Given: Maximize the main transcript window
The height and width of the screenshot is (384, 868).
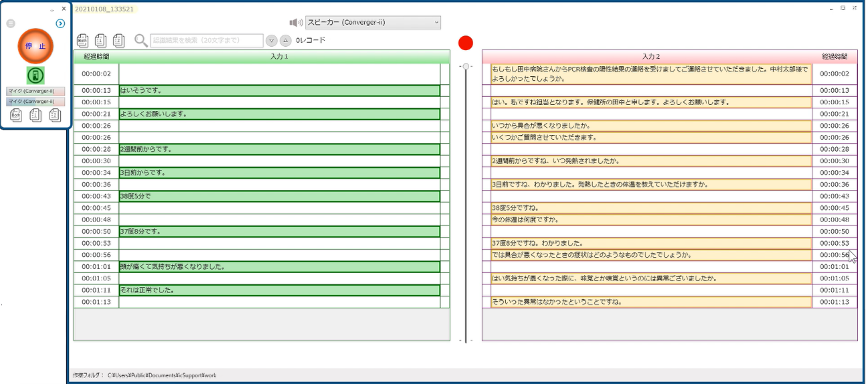Looking at the screenshot, I should (x=843, y=8).
